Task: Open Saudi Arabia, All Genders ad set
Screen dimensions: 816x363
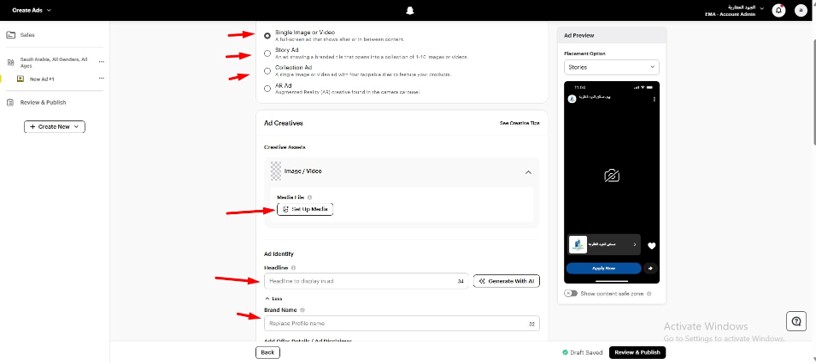Action: [53, 62]
